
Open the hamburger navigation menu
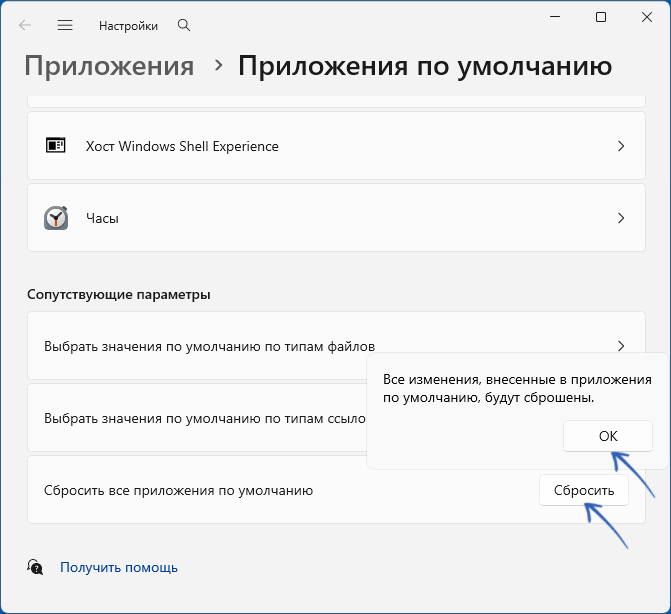65,26
